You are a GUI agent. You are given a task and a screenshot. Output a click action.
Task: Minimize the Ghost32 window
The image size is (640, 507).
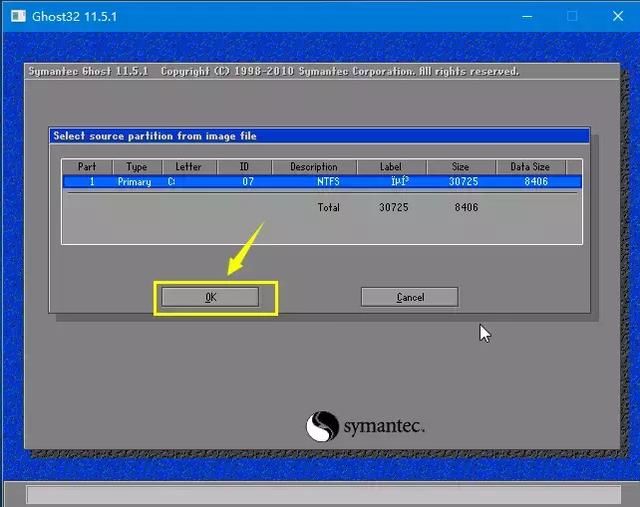[526, 17]
